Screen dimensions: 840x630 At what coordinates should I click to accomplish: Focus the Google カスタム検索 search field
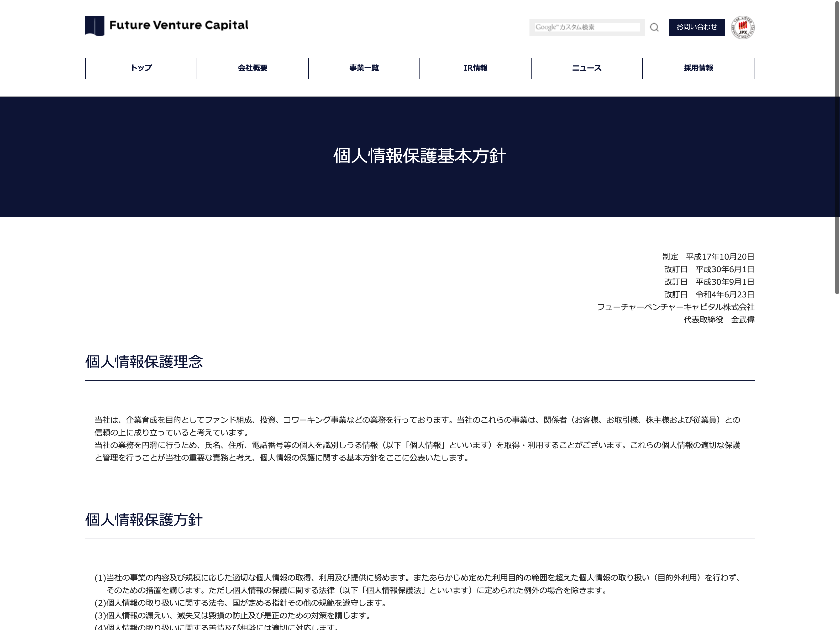(x=587, y=27)
